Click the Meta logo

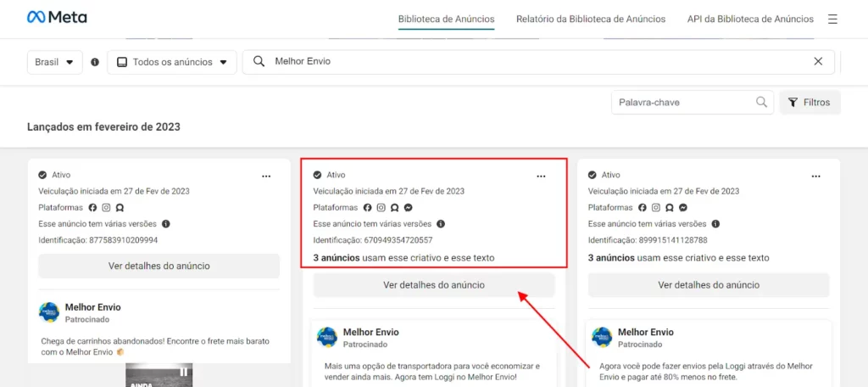coord(57,18)
